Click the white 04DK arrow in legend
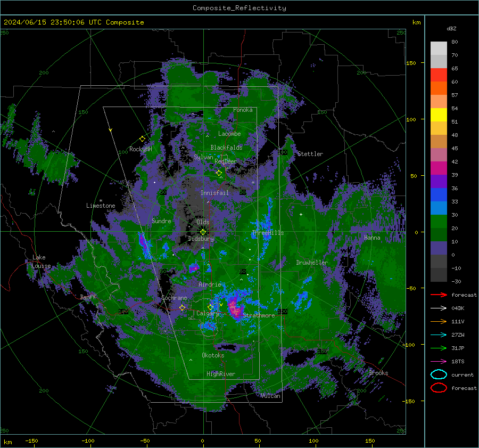479x448 pixels. [x=439, y=308]
